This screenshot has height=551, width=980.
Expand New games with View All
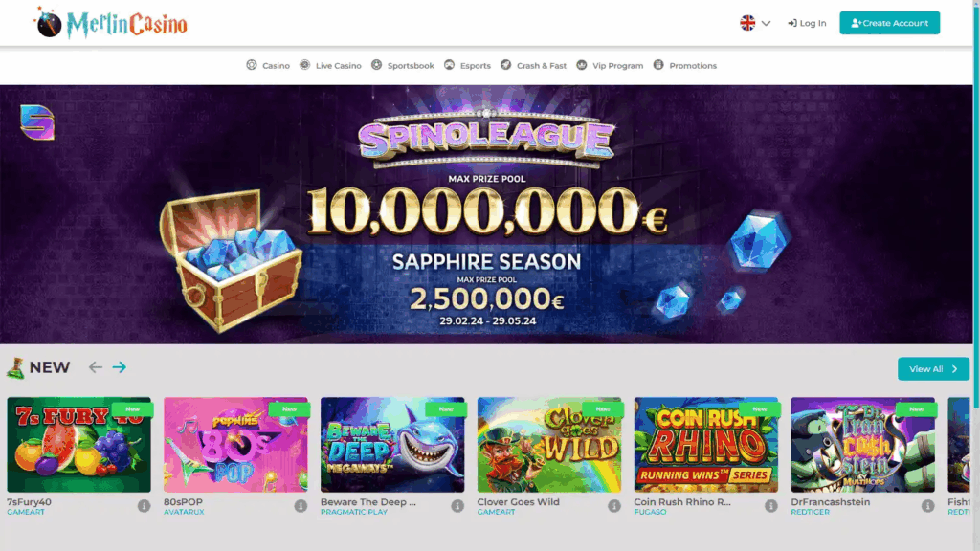point(933,369)
